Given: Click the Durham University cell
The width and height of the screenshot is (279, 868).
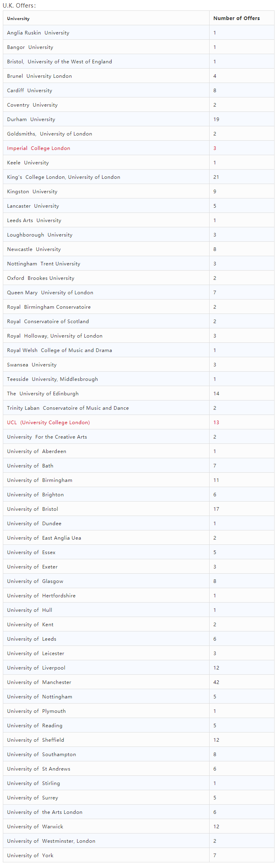Looking at the screenshot, I should coord(31,119).
